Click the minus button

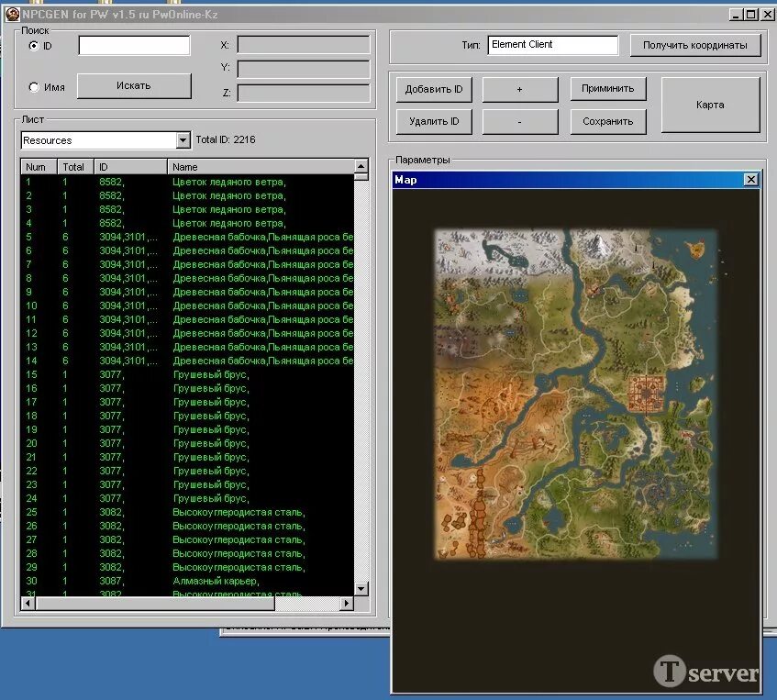pyautogui.click(x=520, y=121)
